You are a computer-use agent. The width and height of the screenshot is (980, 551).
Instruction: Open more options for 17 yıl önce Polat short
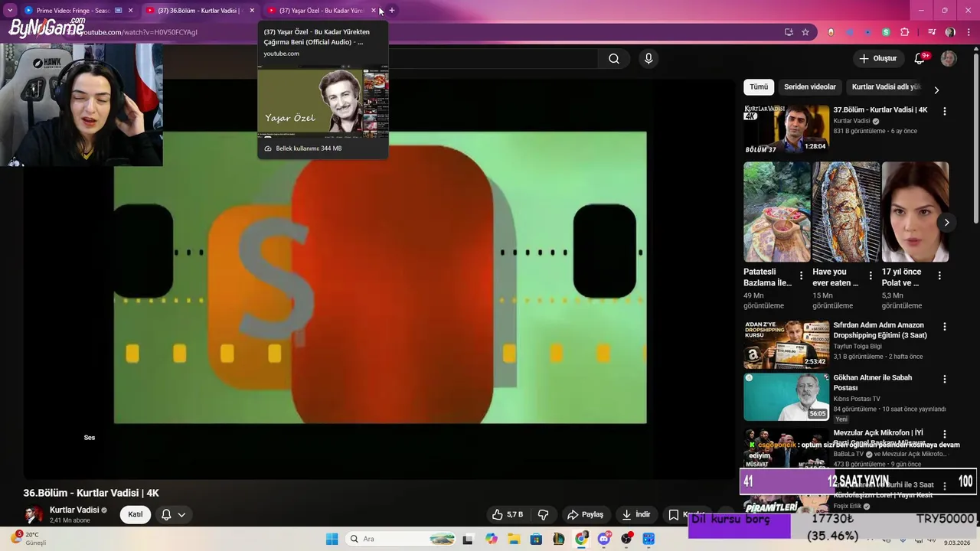tap(939, 275)
